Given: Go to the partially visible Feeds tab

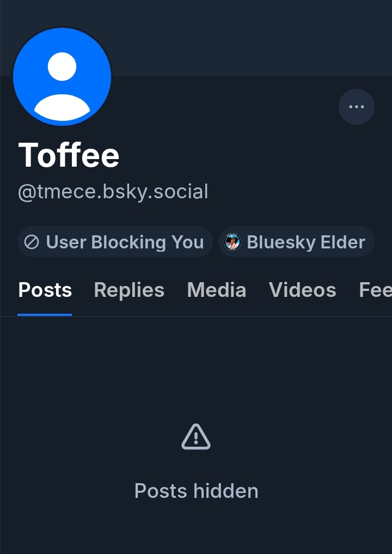Looking at the screenshot, I should click(x=376, y=290).
